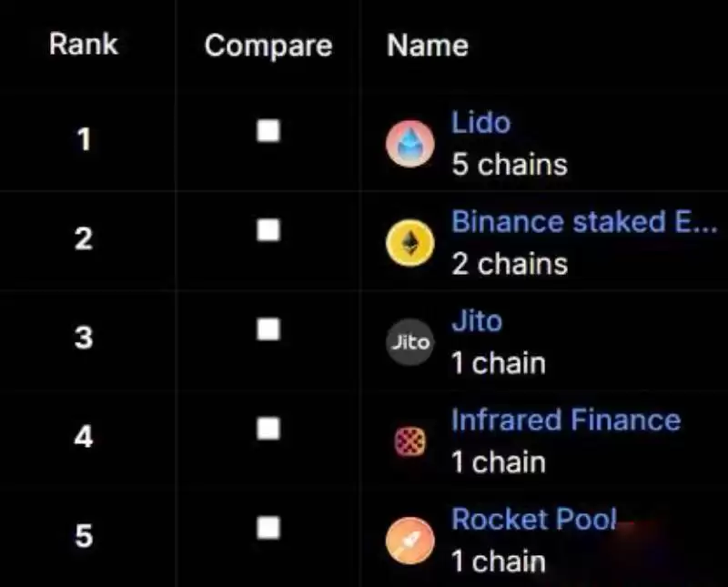Tick the Compare checkbox for Lido
728x587 pixels.
(268, 132)
